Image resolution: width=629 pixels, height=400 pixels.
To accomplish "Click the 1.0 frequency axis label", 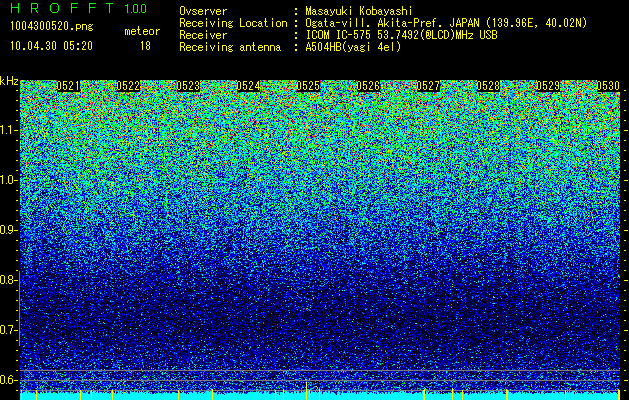I will pos(9,180).
